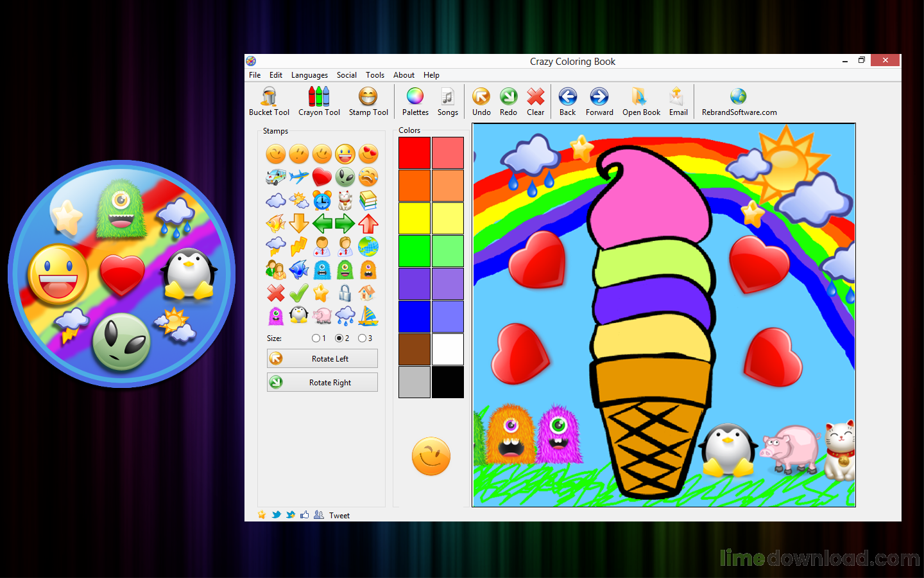Click the Tweet link at bottom
The width and height of the screenshot is (924, 578).
(x=339, y=515)
